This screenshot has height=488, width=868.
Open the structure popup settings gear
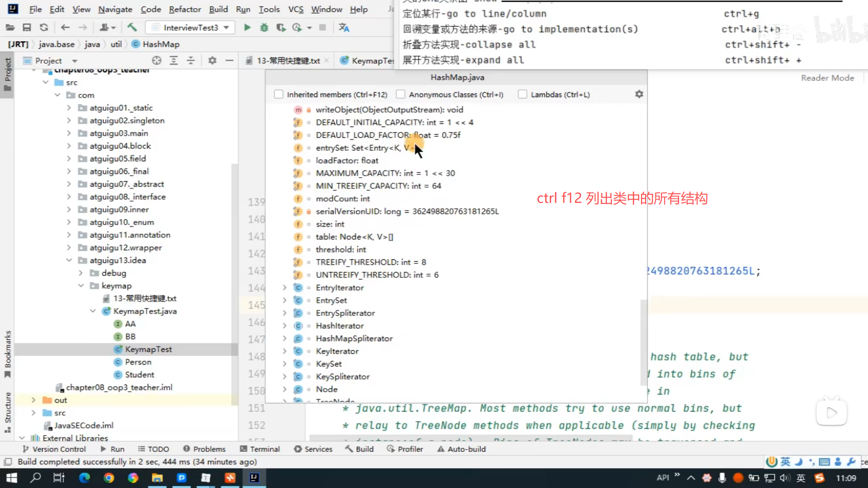639,94
